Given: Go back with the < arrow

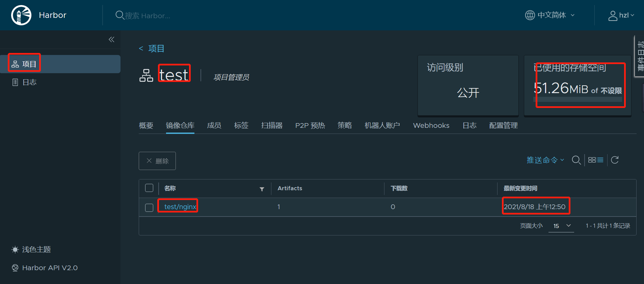Looking at the screenshot, I should tap(141, 49).
